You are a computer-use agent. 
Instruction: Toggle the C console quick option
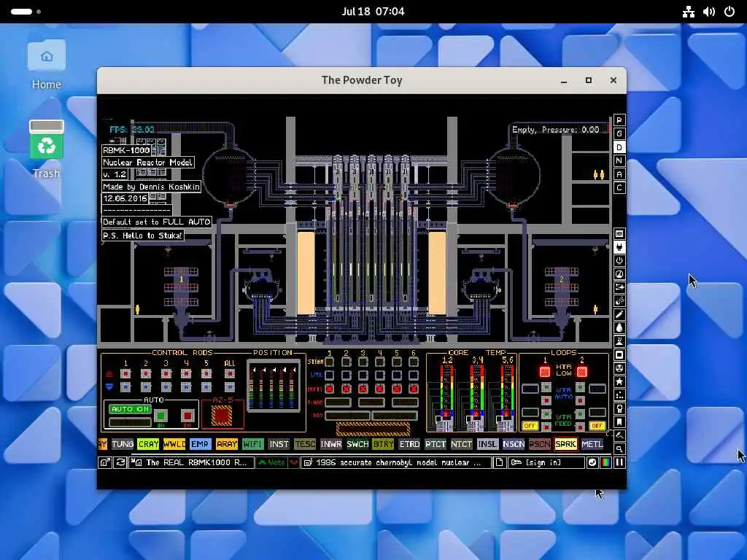[619, 187]
